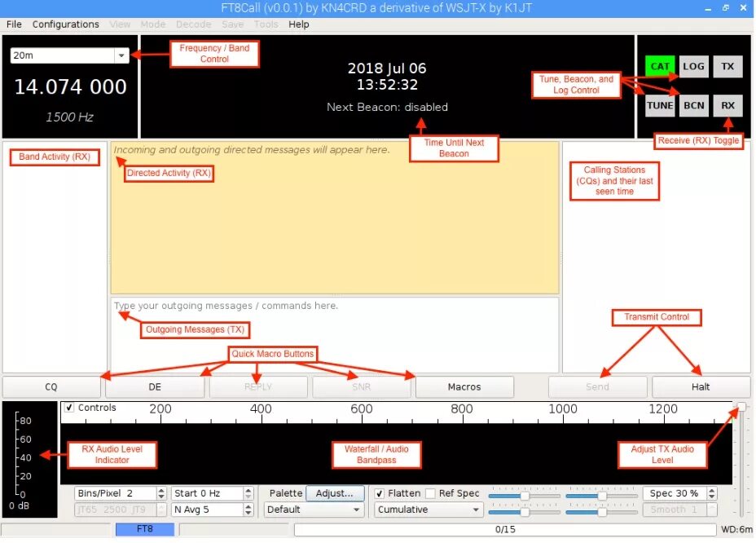Screen dimensions: 756x543
Task: Click the CQ macro button
Action: point(51,386)
